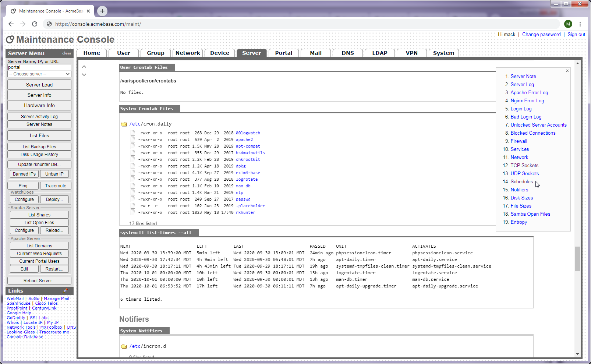Click the file icon beside rkhunter
Screen dimensions: 591x364
pyautogui.click(x=133, y=212)
